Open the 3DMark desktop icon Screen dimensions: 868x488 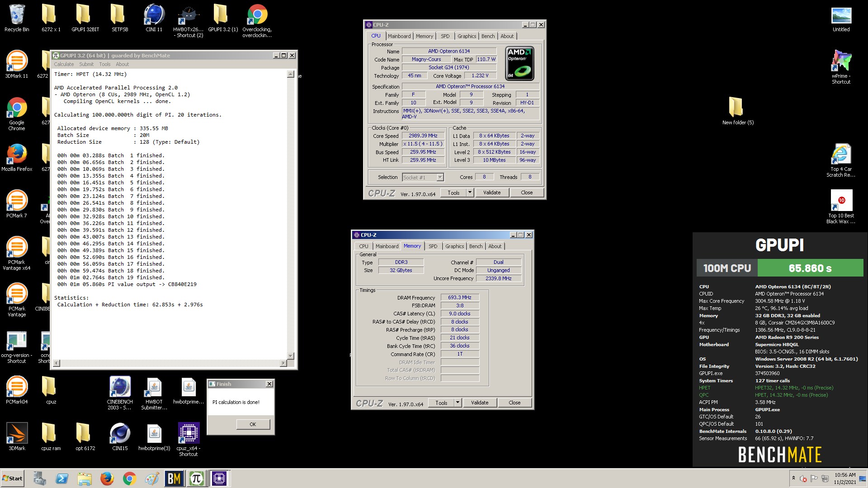click(17, 436)
